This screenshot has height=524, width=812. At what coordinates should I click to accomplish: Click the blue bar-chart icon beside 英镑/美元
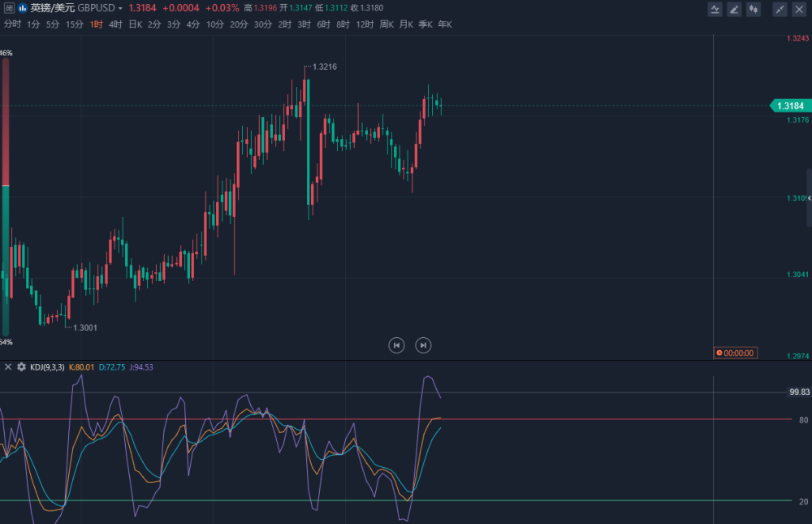(23, 8)
